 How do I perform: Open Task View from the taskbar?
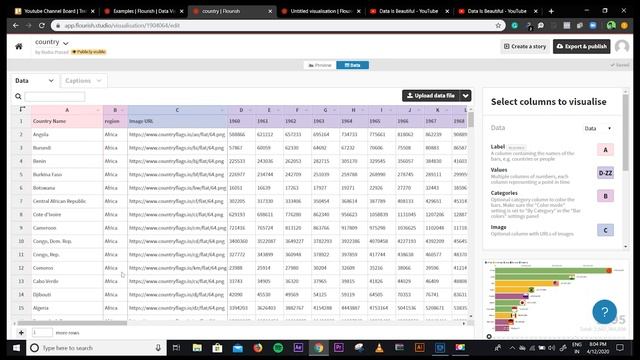click(176, 348)
